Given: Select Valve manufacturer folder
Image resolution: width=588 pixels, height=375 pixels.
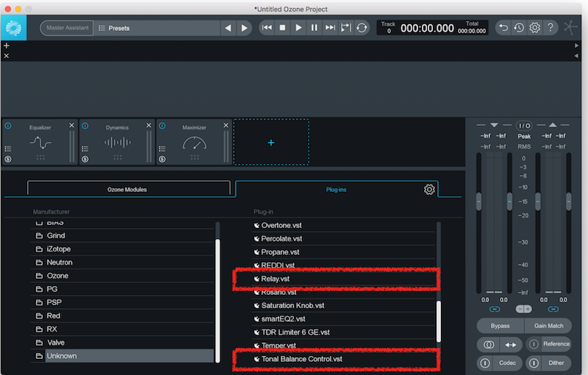Looking at the screenshot, I should coord(122,343).
